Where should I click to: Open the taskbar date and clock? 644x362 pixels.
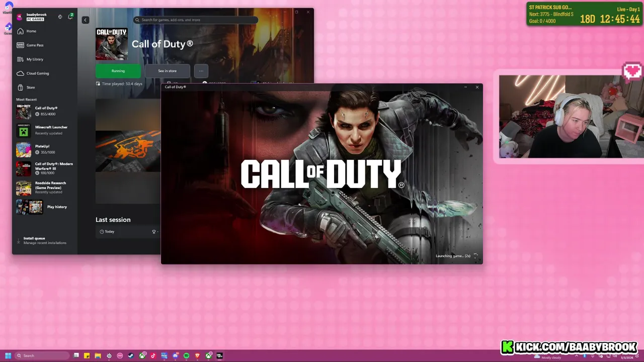click(627, 357)
